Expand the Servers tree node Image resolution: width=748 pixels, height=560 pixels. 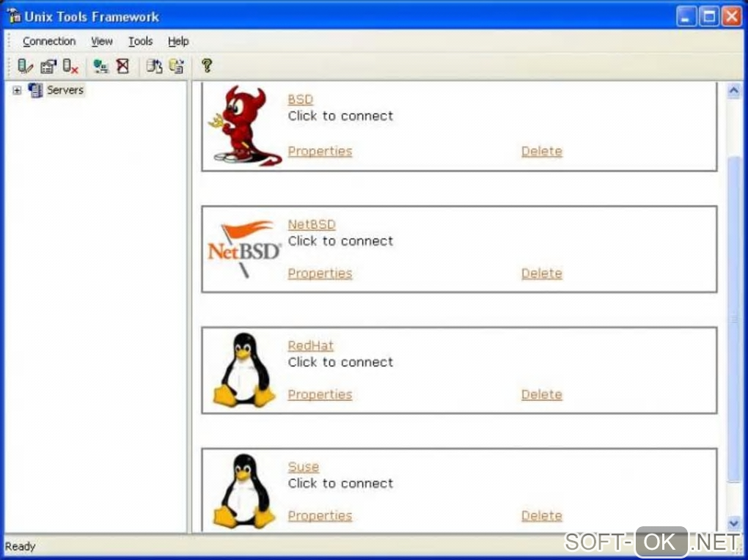(x=17, y=90)
